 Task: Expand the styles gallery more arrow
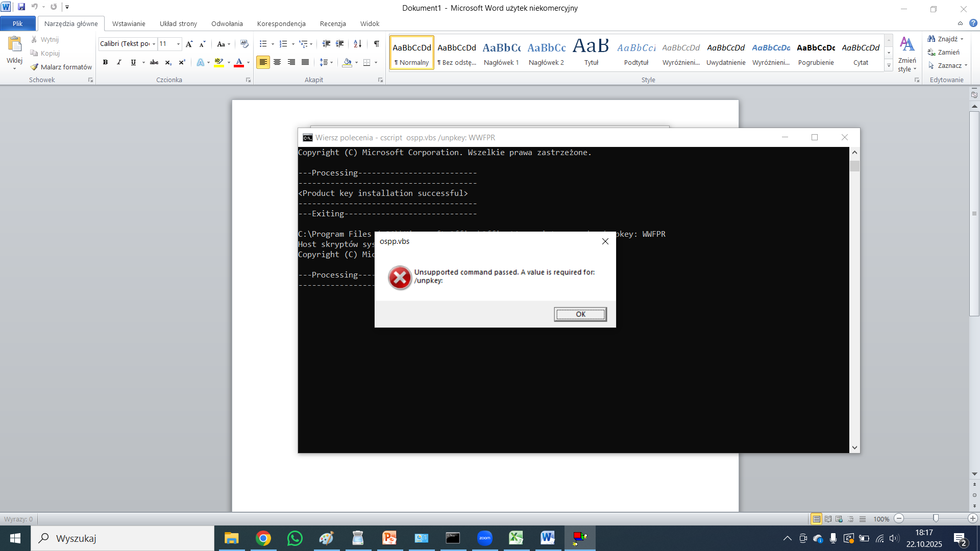point(889,66)
